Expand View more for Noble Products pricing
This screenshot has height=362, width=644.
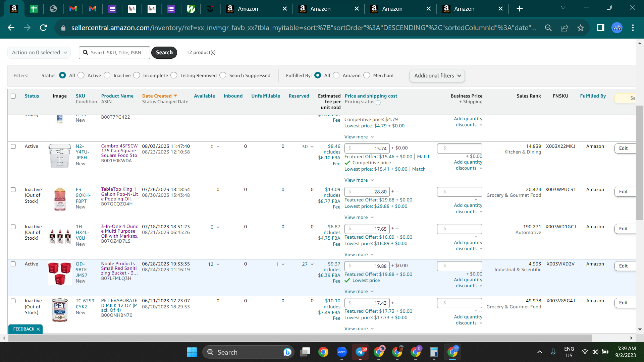tap(359, 292)
